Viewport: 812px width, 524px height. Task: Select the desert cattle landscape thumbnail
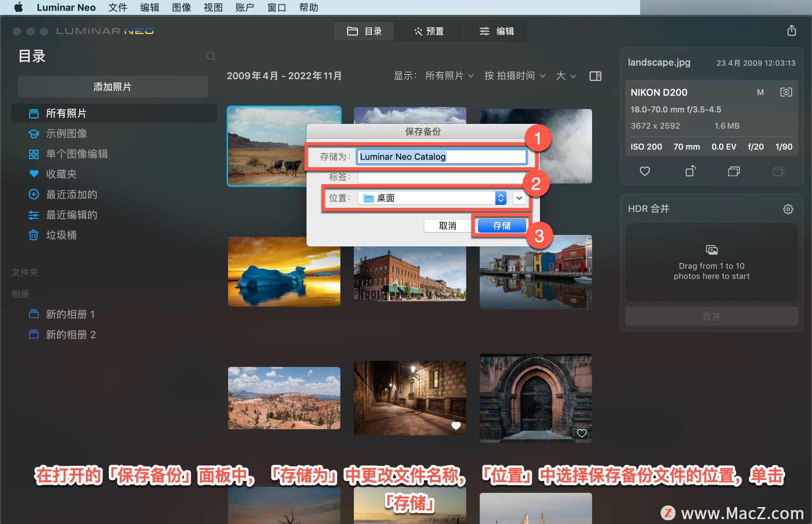(x=266, y=146)
